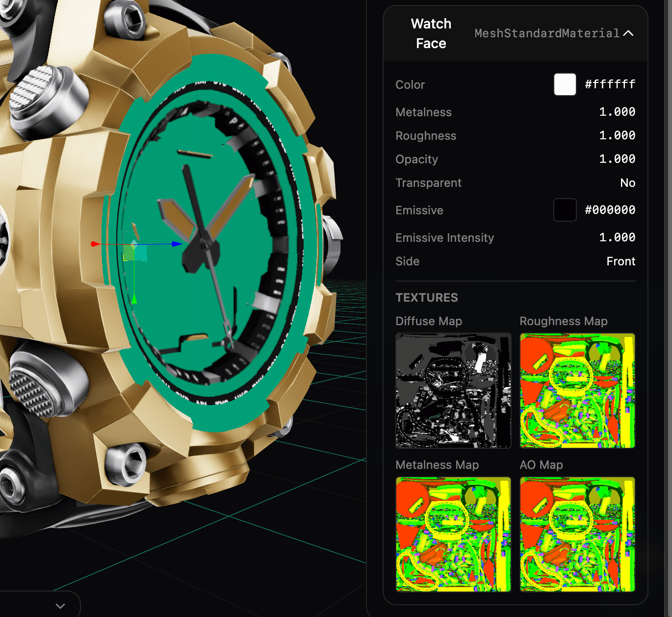Edit the Roughness value field
This screenshot has width=672, height=617.
(617, 135)
